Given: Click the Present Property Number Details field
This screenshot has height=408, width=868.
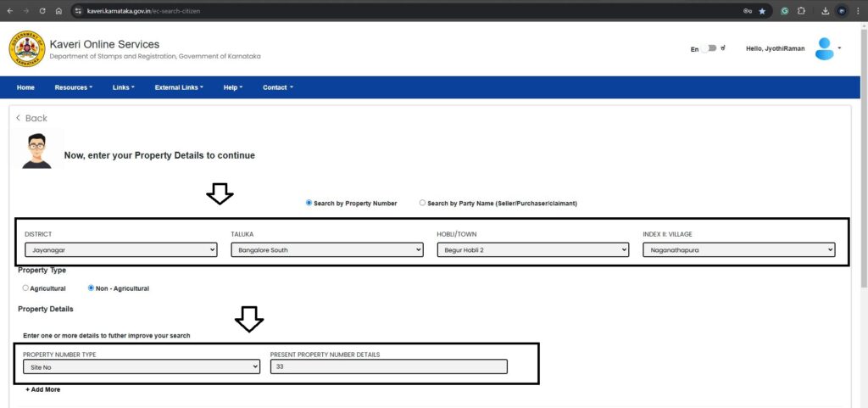Looking at the screenshot, I should point(388,367).
